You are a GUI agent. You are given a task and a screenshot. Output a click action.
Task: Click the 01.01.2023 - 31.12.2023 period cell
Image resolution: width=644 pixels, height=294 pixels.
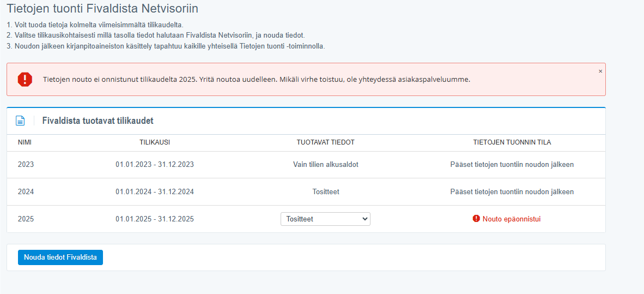pos(155,164)
